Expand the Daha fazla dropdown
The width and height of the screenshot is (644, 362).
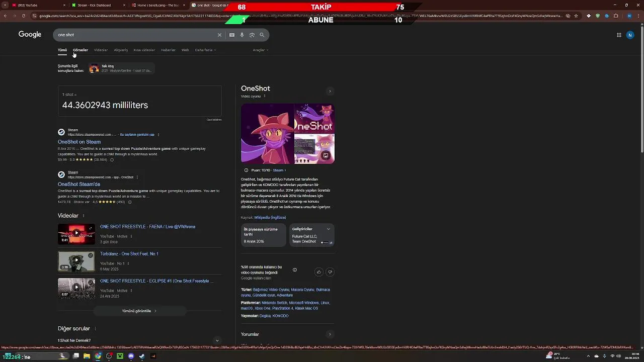click(205, 50)
